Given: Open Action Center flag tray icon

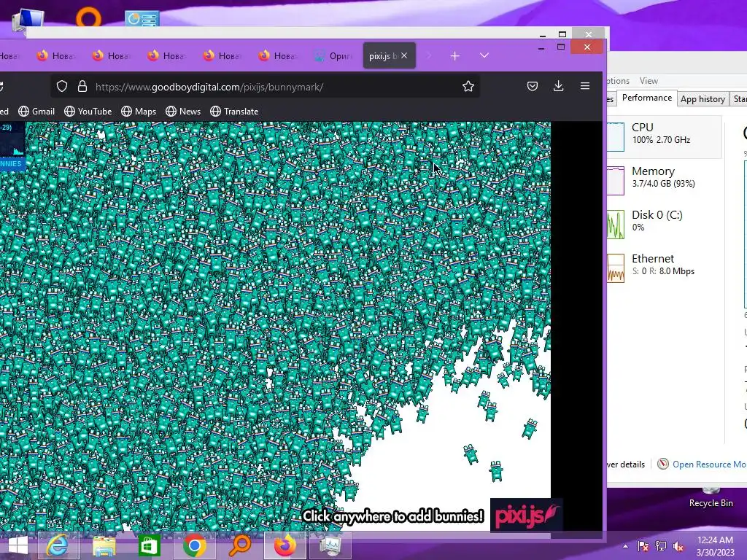Looking at the screenshot, I should (x=643, y=546).
